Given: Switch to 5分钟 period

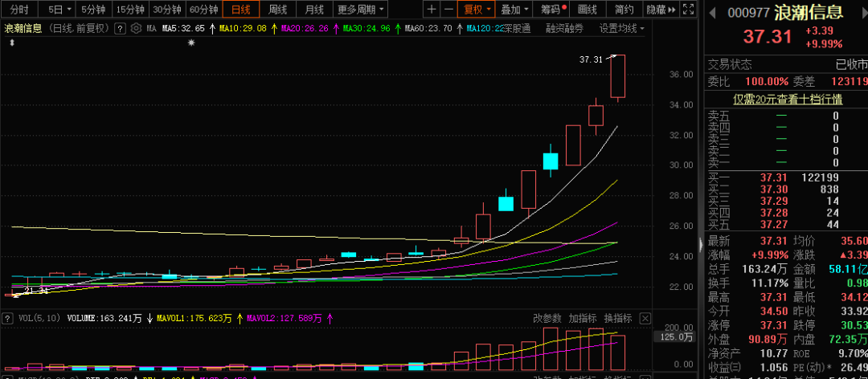Looking at the screenshot, I should pyautogui.click(x=93, y=10).
